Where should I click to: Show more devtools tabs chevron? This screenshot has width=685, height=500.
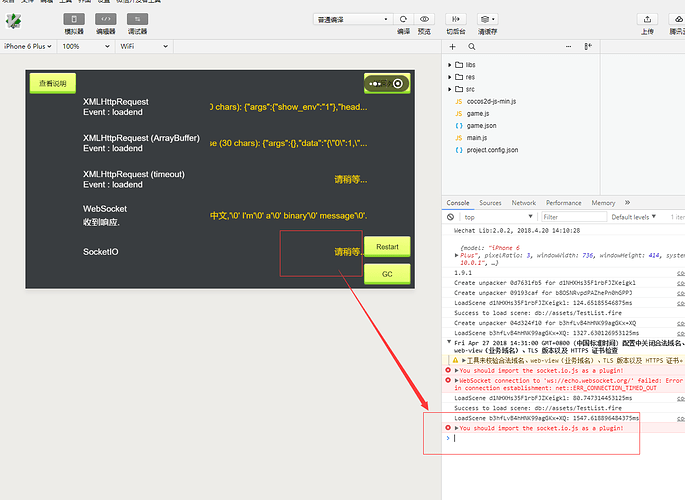click(x=627, y=203)
